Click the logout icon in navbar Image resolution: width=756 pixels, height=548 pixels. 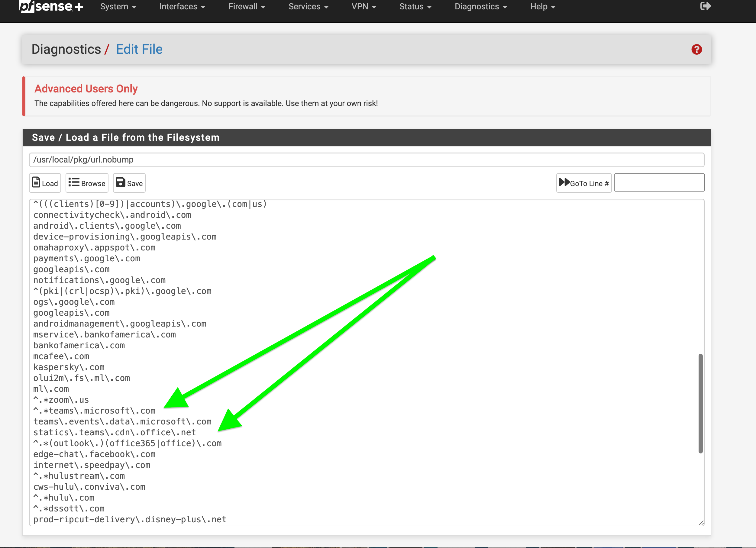pyautogui.click(x=705, y=6)
